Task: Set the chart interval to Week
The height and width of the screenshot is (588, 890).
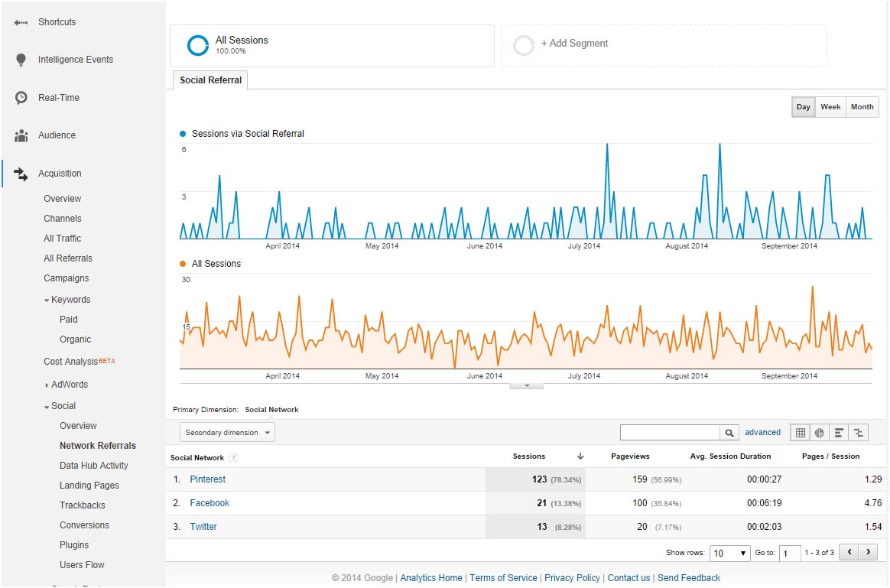Action: 830,107
